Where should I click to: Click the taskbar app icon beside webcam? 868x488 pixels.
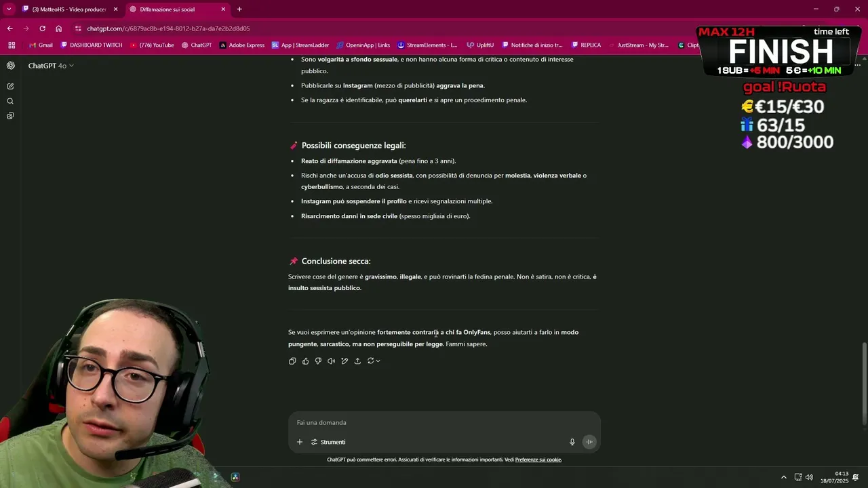pyautogui.click(x=235, y=477)
